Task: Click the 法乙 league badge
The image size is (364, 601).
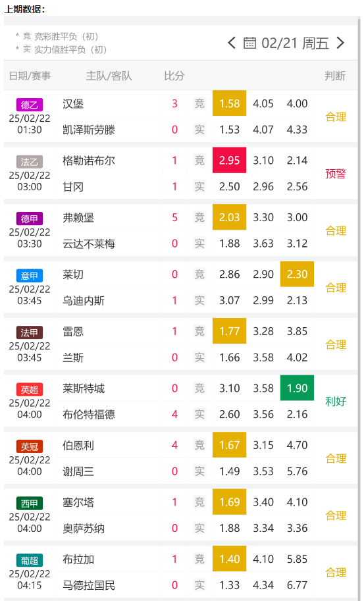Action: [x=30, y=162]
